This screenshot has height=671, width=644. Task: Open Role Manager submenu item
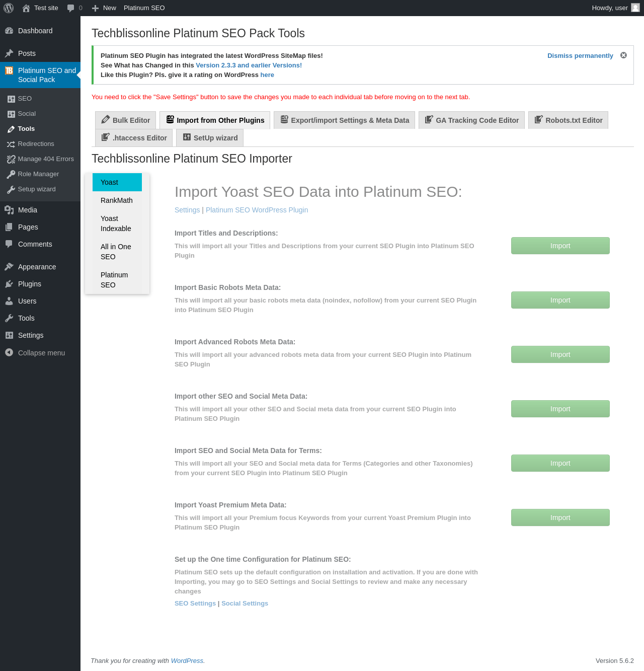38,174
